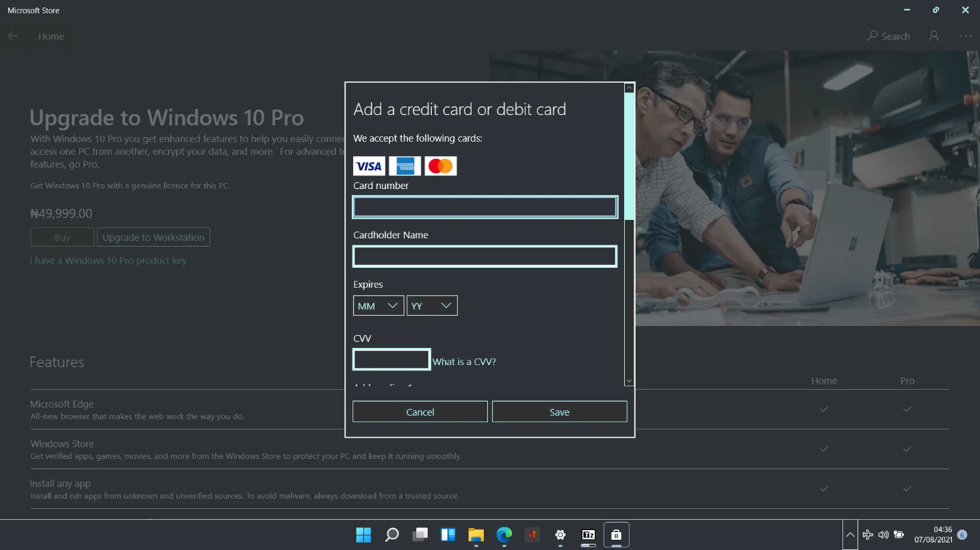Open the clock and date flyout
The width and height of the screenshot is (980, 550).
point(933,535)
